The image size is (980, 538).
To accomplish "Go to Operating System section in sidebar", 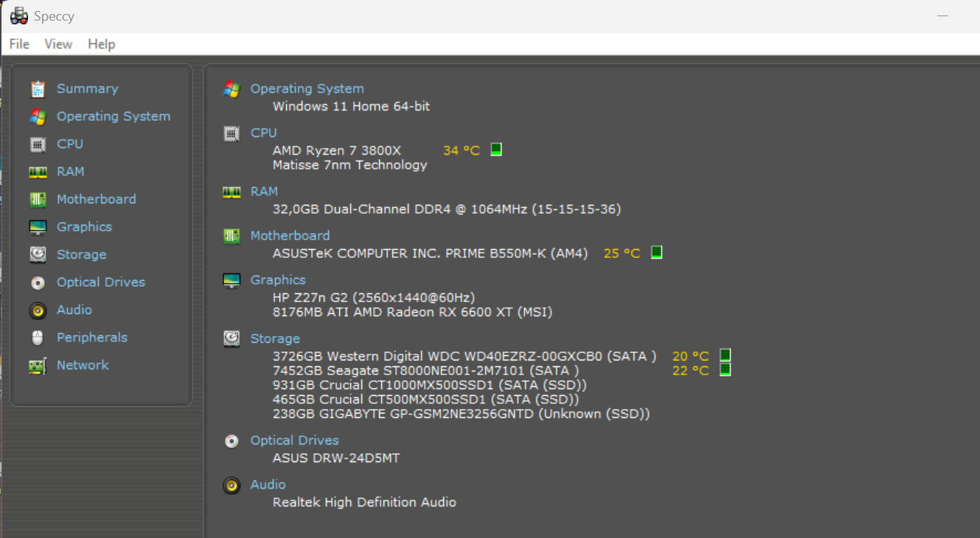I will [x=114, y=116].
